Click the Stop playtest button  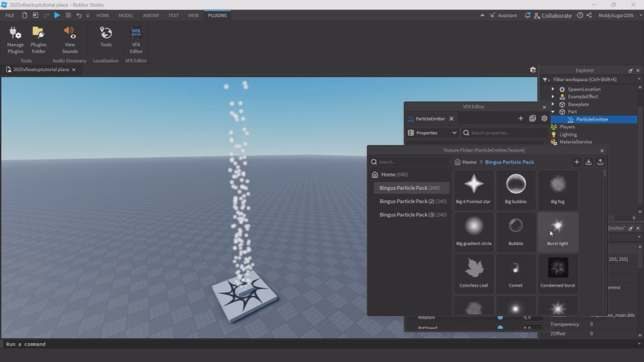point(68,15)
